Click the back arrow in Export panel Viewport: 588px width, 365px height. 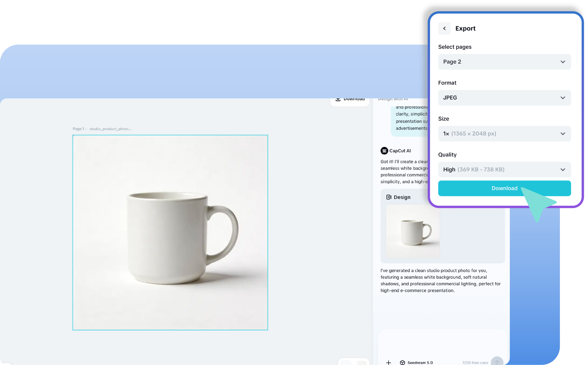point(444,28)
